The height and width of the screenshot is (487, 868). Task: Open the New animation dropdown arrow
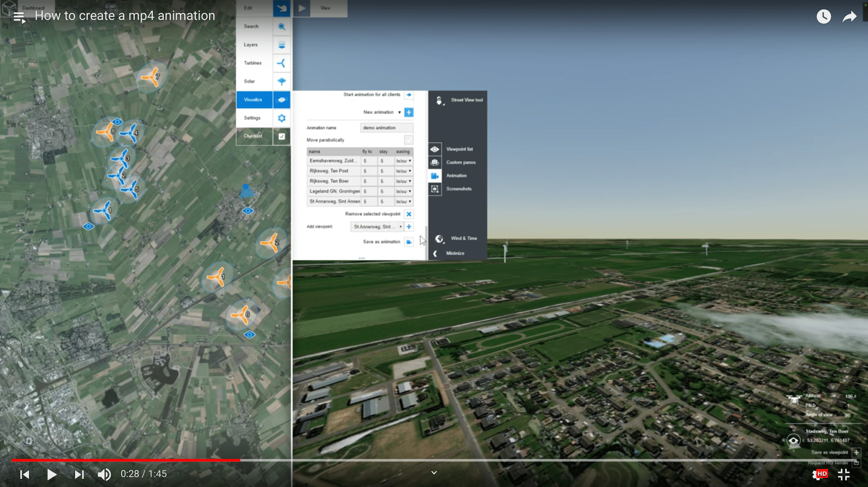(x=399, y=112)
